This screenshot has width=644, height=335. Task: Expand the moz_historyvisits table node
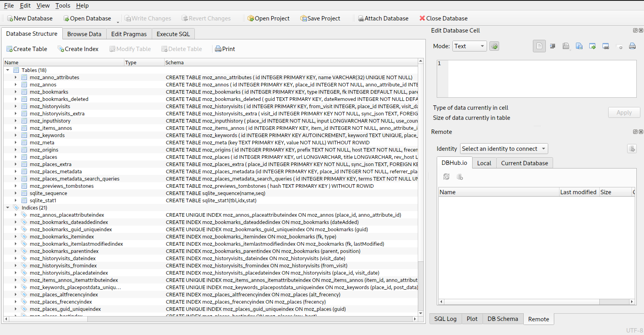point(16,106)
